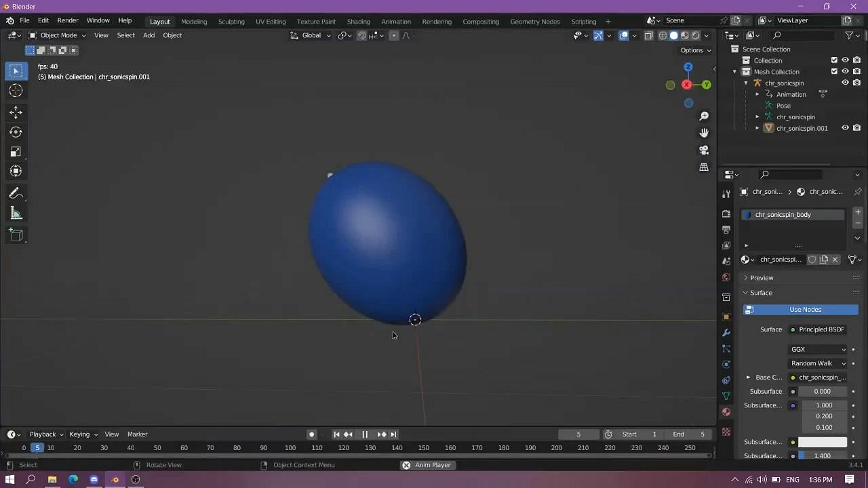The image size is (868, 488).
Task: Select the Cursor tool in toolbar
Action: 16,91
